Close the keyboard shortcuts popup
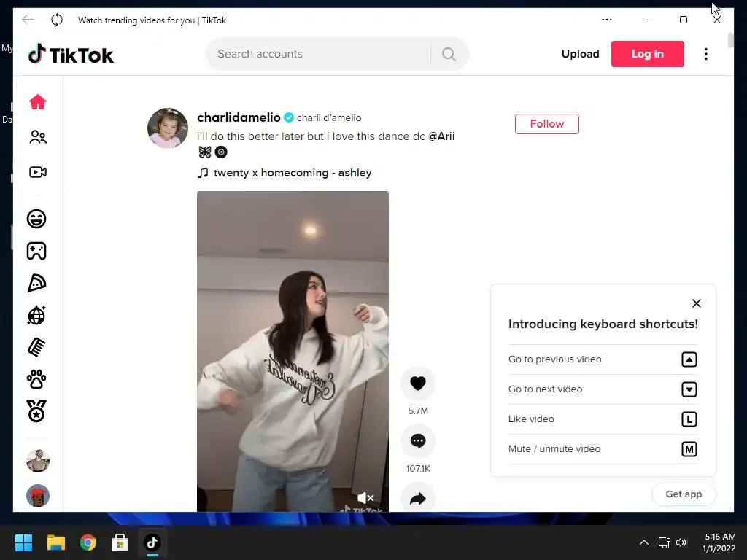The image size is (747, 560). pyautogui.click(x=697, y=303)
